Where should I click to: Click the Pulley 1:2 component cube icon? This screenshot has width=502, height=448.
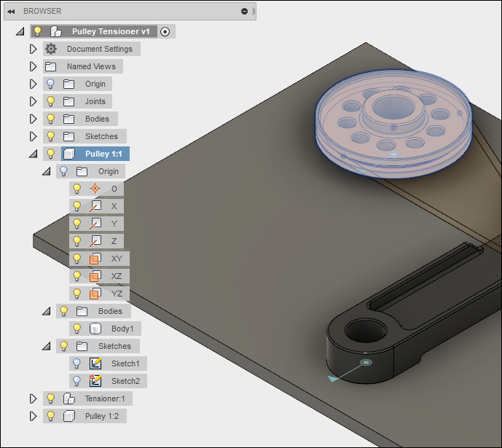[68, 416]
